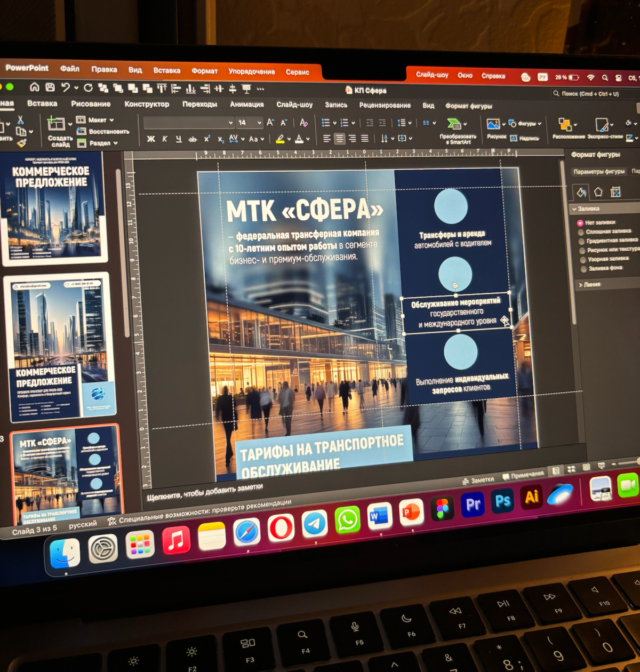The width and height of the screenshot is (640, 672).
Task: Click the Save floppy disk icon
Action: click(x=50, y=87)
